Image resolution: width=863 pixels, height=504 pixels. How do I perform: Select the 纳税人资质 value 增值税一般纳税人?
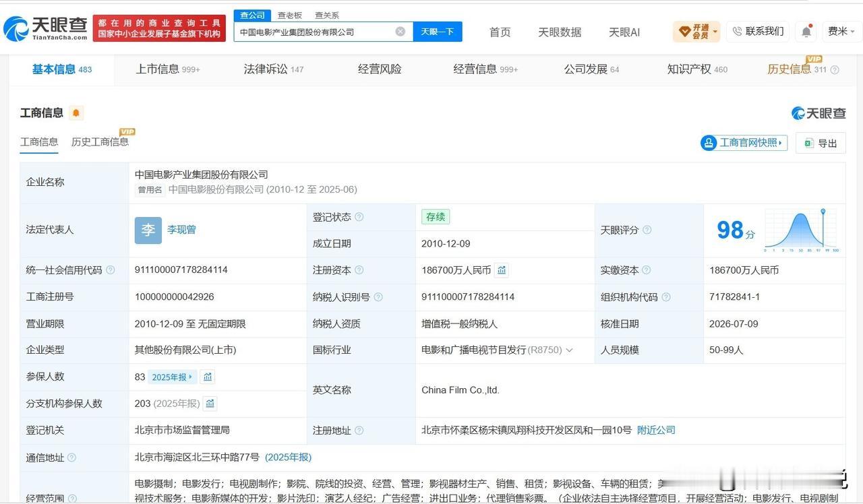click(x=459, y=323)
